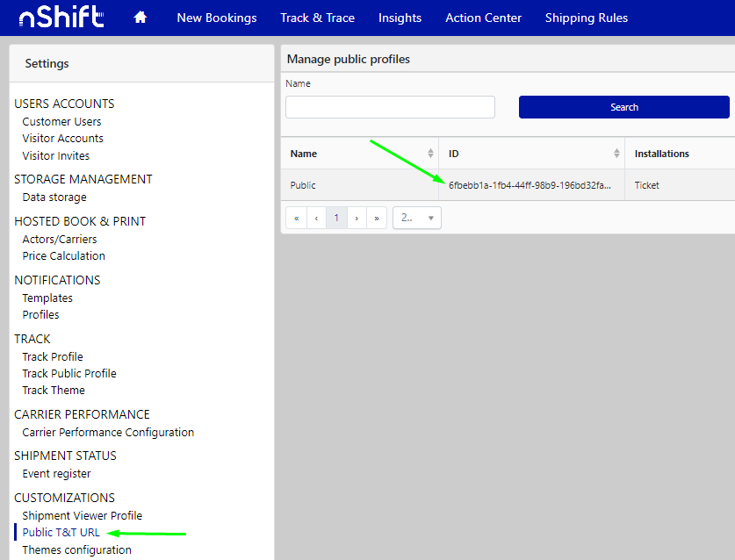Open Shipment Viewer Profile settings
Screen dimensions: 735x560
83,515
